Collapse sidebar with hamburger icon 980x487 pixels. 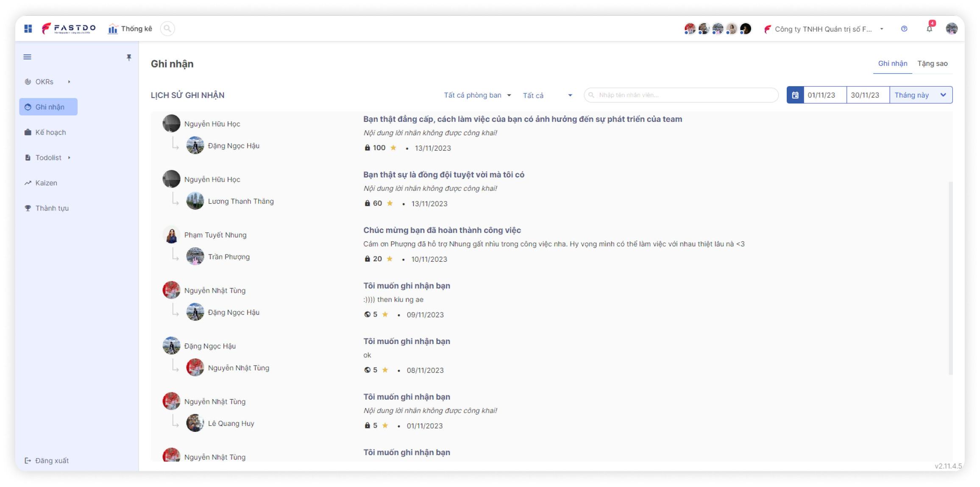(28, 57)
